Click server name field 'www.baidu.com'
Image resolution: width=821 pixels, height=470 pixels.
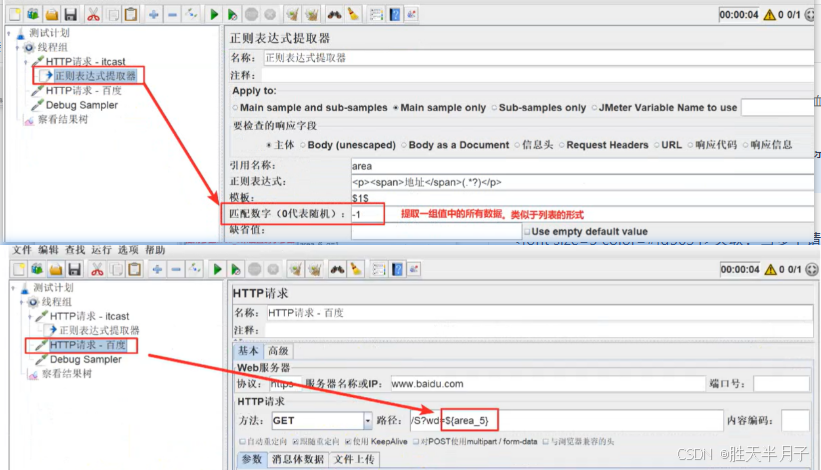(x=548, y=384)
